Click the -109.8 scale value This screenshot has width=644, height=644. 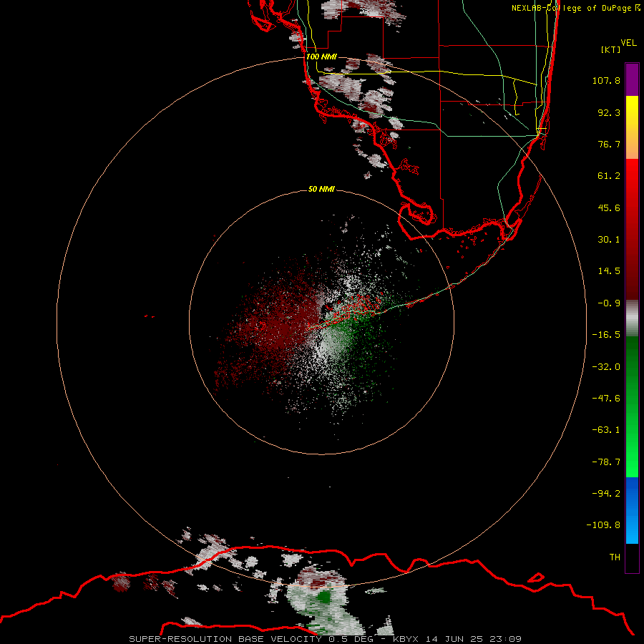click(603, 525)
